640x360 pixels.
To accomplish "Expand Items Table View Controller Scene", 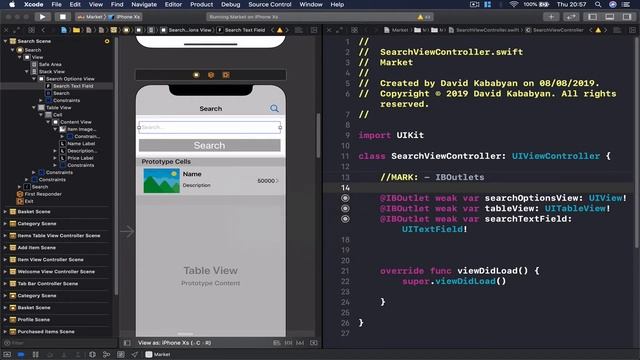I will click(5, 236).
